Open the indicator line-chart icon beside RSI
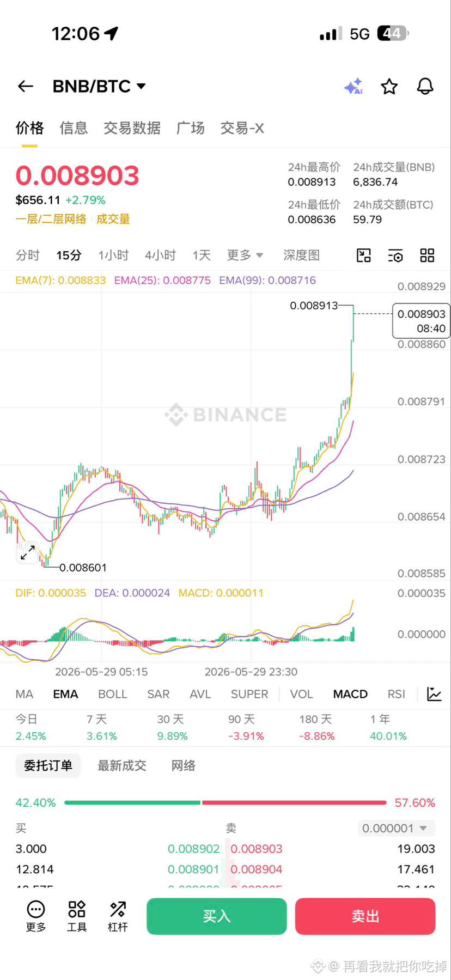Image resolution: width=451 pixels, height=980 pixels. tap(434, 694)
